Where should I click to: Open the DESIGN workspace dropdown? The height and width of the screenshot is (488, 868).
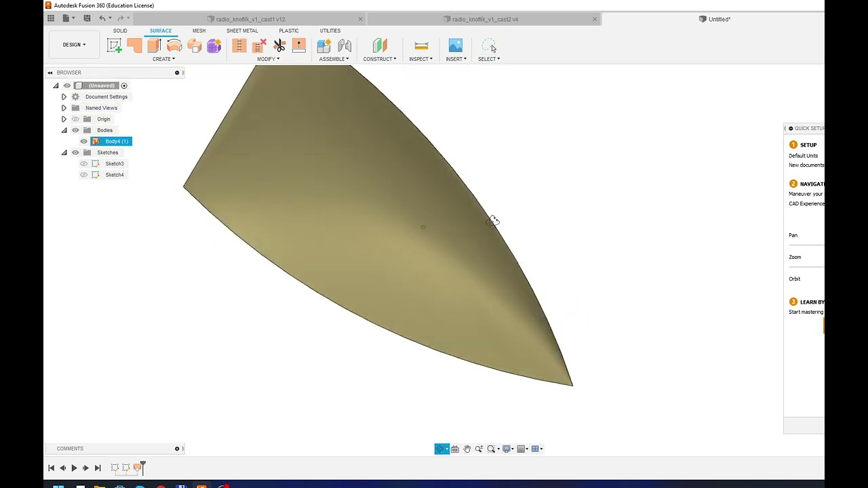tap(74, 45)
